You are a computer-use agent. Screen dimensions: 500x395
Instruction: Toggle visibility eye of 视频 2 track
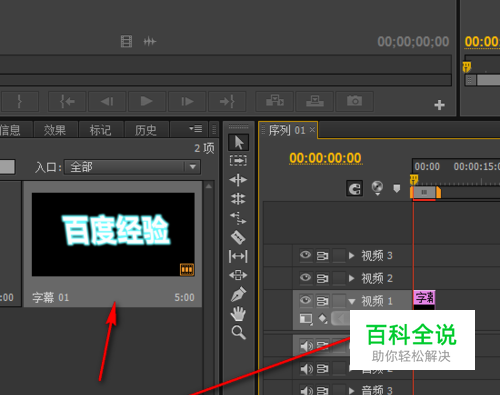[x=305, y=278]
